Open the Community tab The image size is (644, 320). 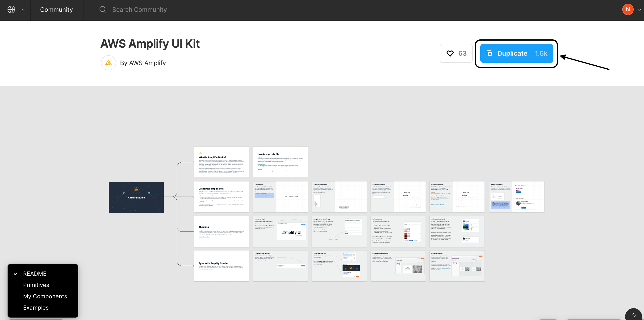(x=57, y=9)
